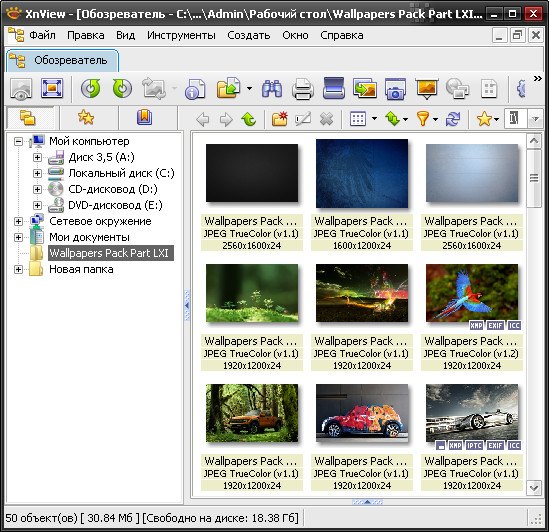549x532 pixels.
Task: Refresh the browser with the blue arrows icon
Action: [453, 119]
